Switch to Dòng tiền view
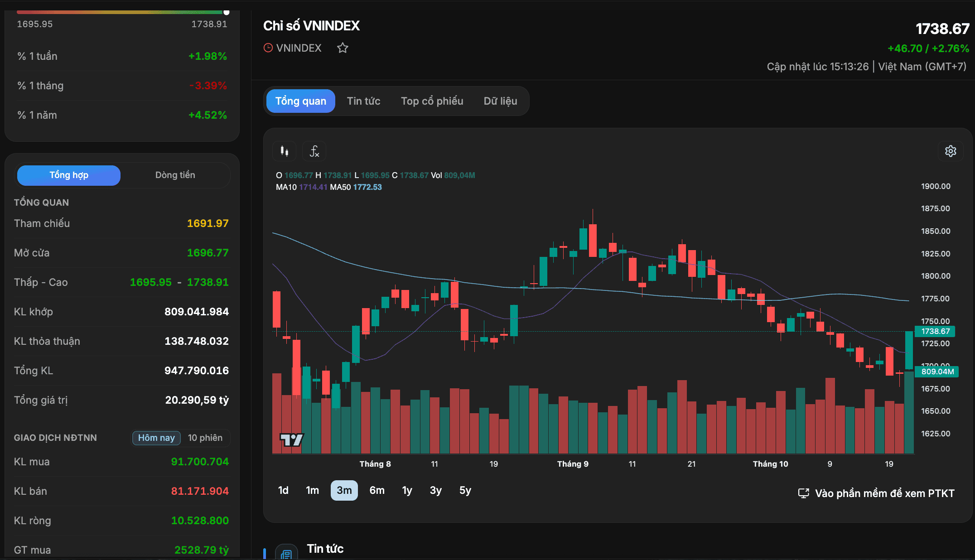The width and height of the screenshot is (975, 560). pos(175,175)
